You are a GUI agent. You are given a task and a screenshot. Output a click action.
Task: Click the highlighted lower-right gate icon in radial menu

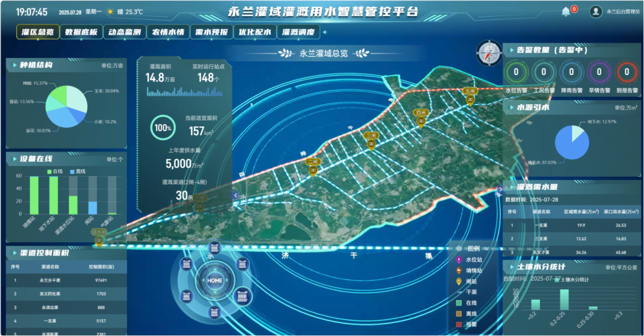pyautogui.click(x=242, y=296)
